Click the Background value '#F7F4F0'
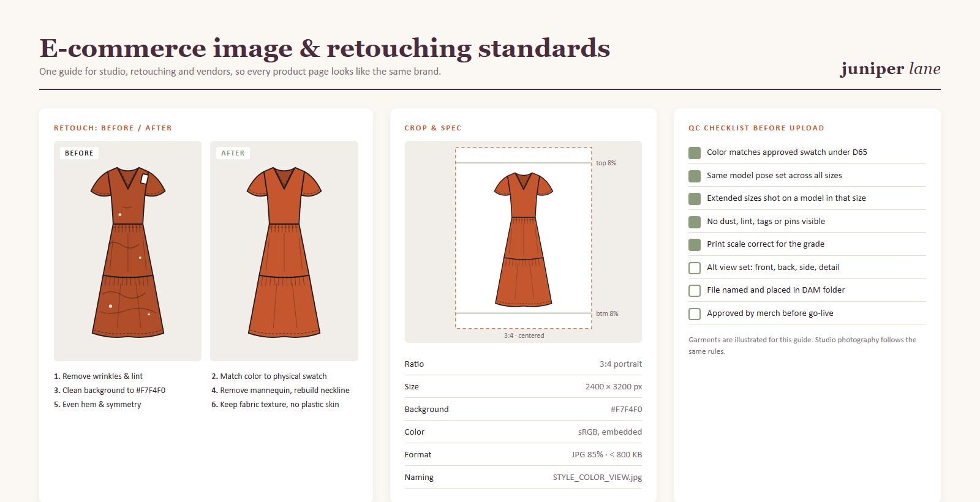Image resolution: width=980 pixels, height=502 pixels. click(x=626, y=410)
